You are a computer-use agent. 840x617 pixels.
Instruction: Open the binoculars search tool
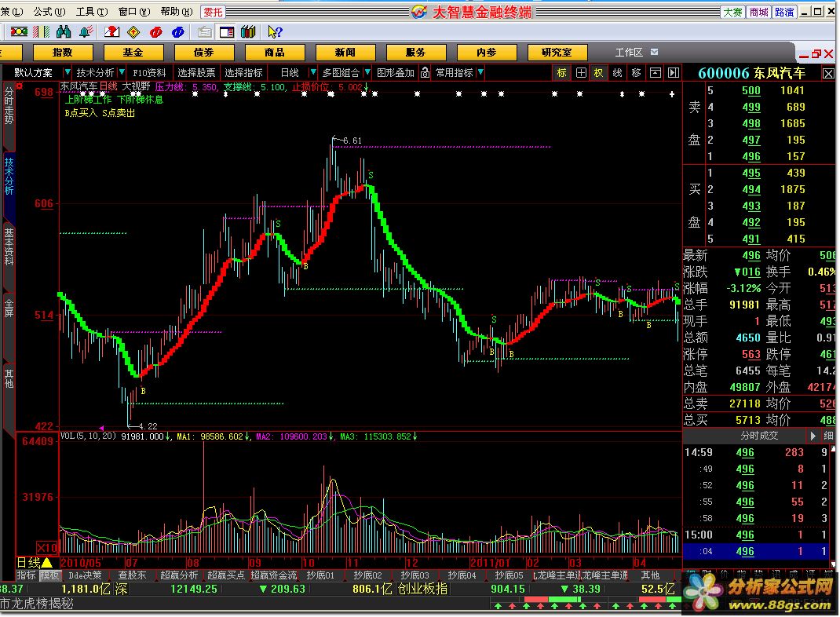[x=64, y=32]
